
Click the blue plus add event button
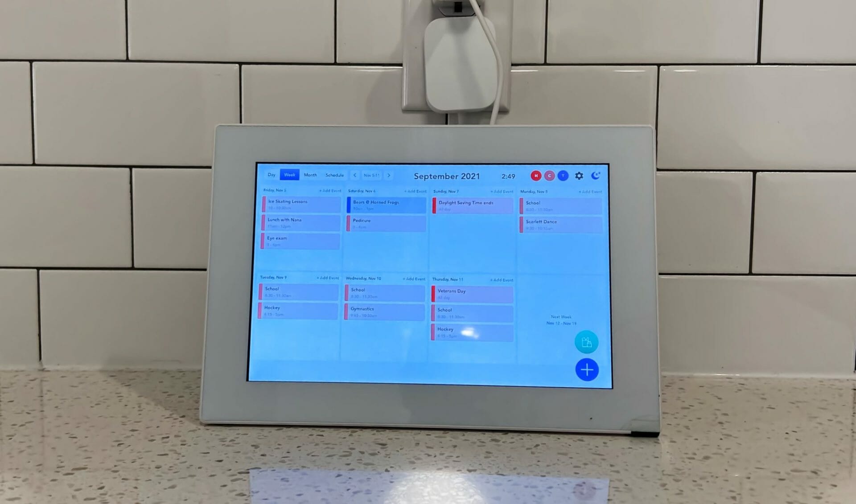[x=585, y=371]
